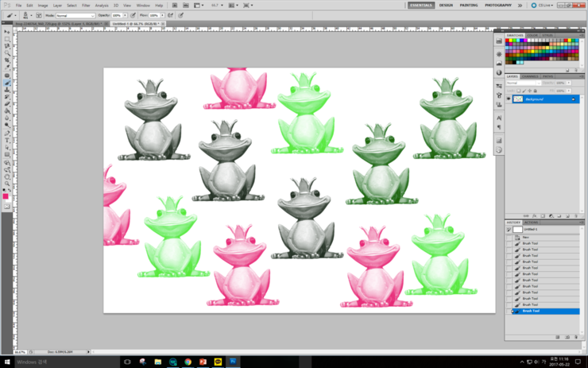Select the Untitled-1 snapshot thumbnail in History
Image resolution: width=588 pixels, height=368 pixels.
[517, 230]
